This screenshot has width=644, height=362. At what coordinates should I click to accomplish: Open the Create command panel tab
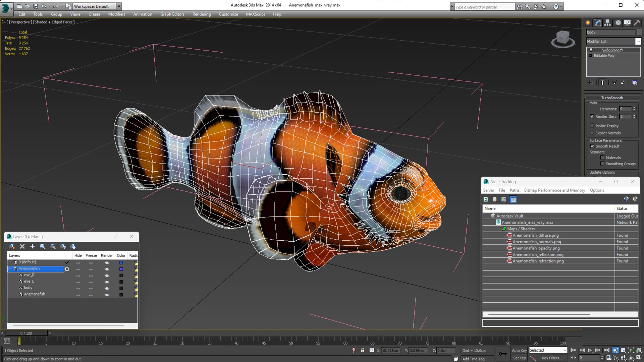588,23
